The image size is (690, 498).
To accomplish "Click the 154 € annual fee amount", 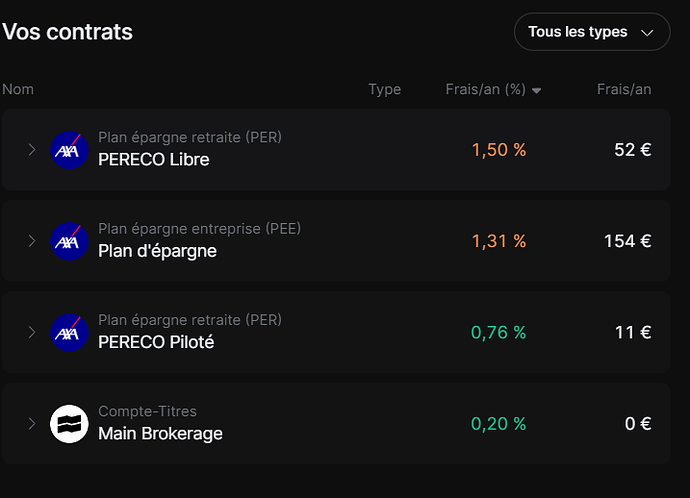I will [x=628, y=241].
